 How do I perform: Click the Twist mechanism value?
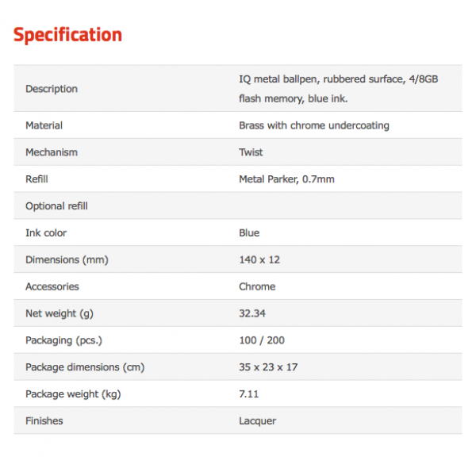(251, 152)
